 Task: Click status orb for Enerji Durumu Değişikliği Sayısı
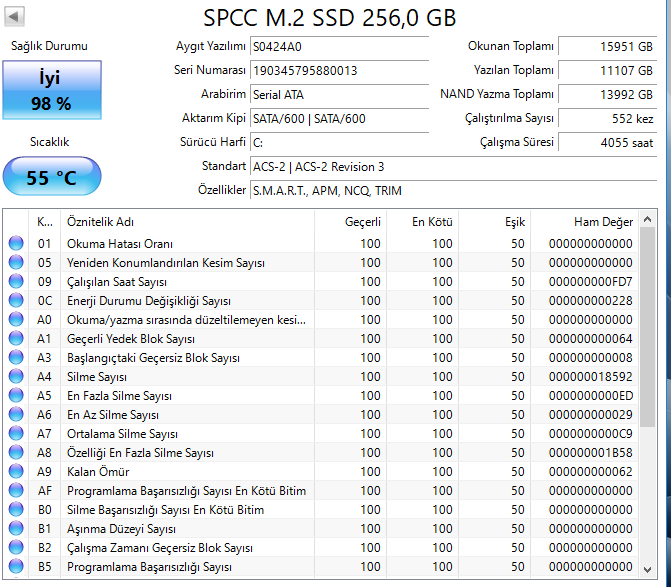[16, 300]
